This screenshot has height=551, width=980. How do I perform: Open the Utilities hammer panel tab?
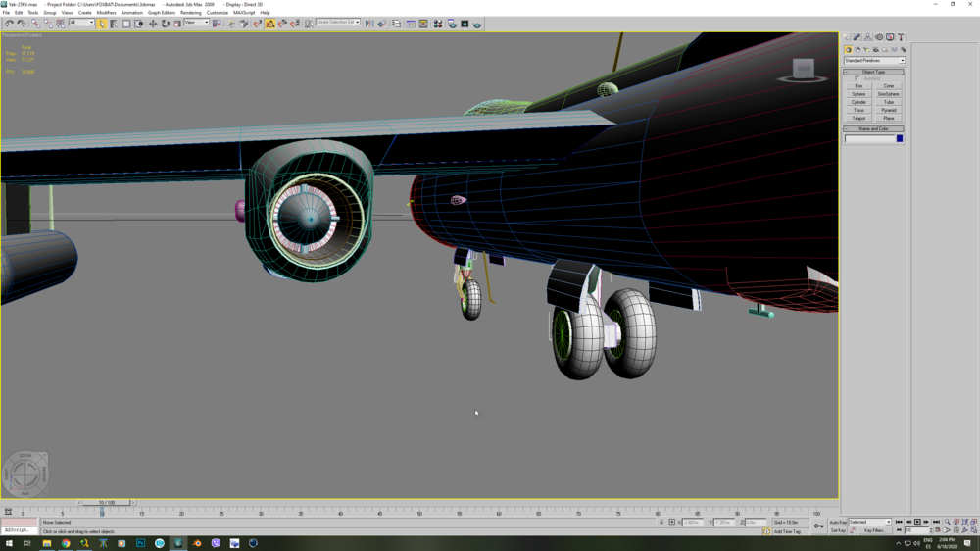[x=901, y=37]
